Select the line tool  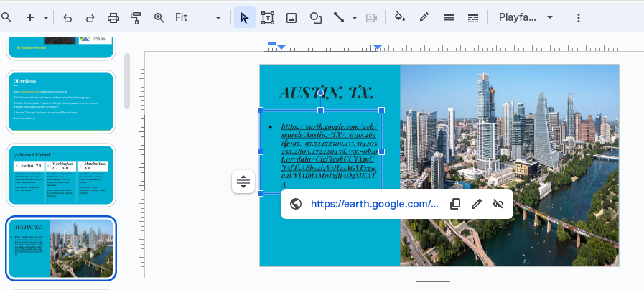pos(339,18)
